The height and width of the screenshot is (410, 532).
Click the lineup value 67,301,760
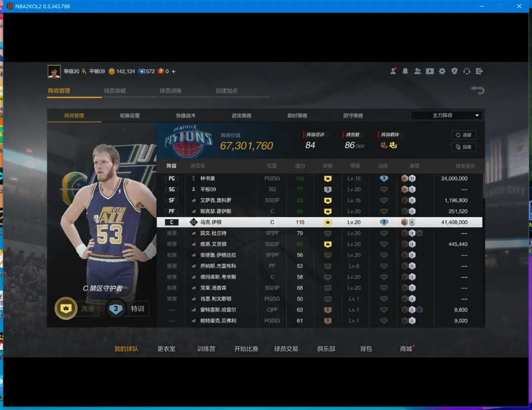[x=246, y=146]
